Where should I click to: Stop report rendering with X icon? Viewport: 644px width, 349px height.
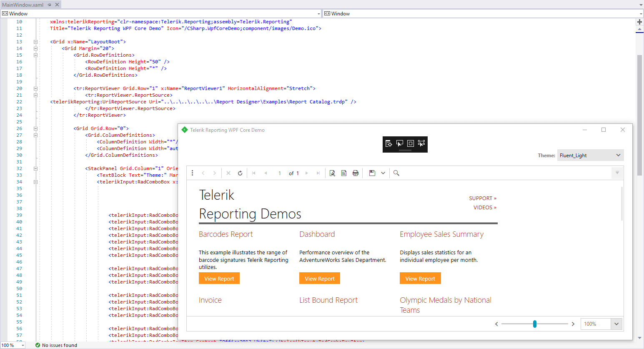[228, 173]
